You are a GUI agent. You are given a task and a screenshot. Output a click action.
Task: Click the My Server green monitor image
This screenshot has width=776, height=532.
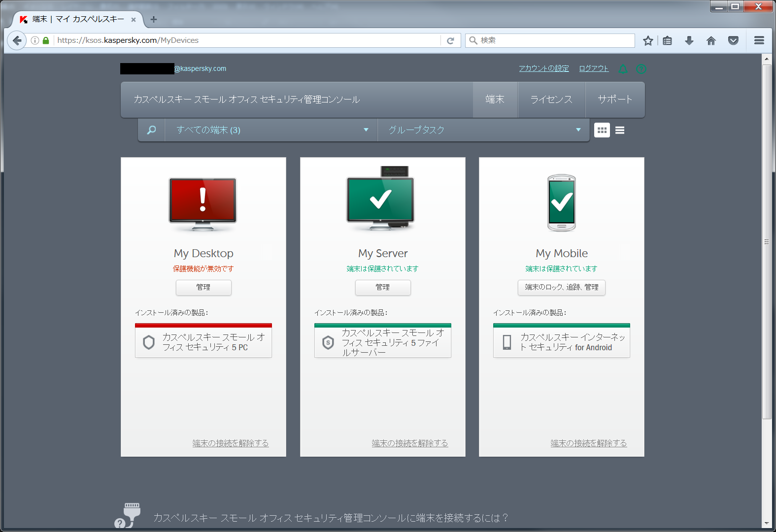click(x=380, y=199)
